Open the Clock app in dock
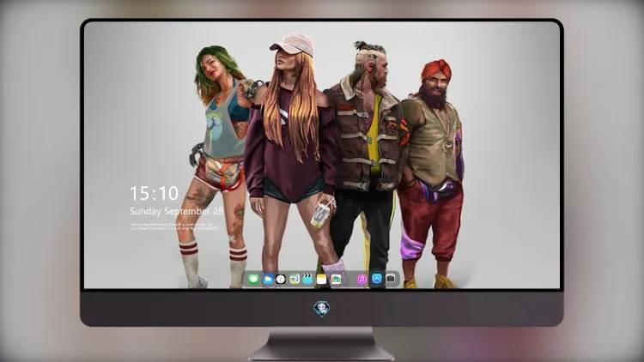The image size is (644, 362). pyautogui.click(x=281, y=280)
